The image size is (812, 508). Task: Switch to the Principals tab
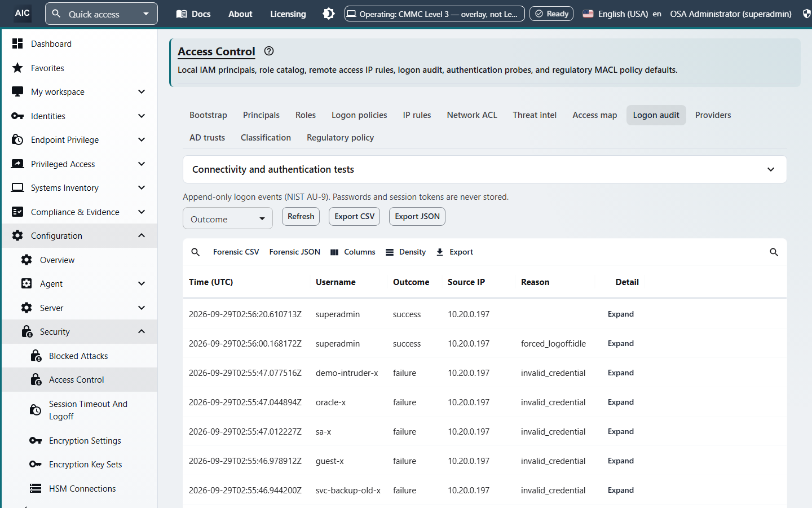click(261, 115)
